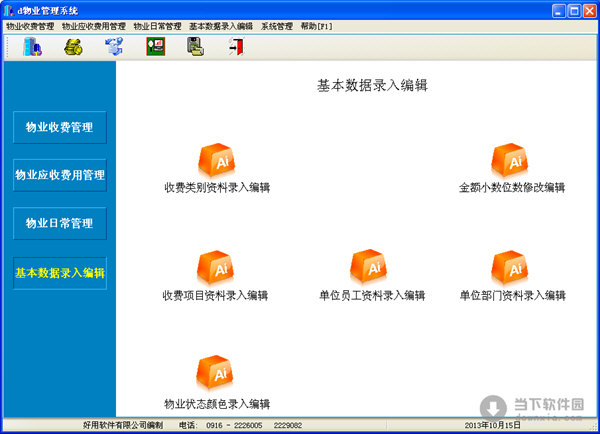The height and width of the screenshot is (434, 600).
Task: Click the 物业状态颜色录入编辑 label
Action: click(x=217, y=404)
